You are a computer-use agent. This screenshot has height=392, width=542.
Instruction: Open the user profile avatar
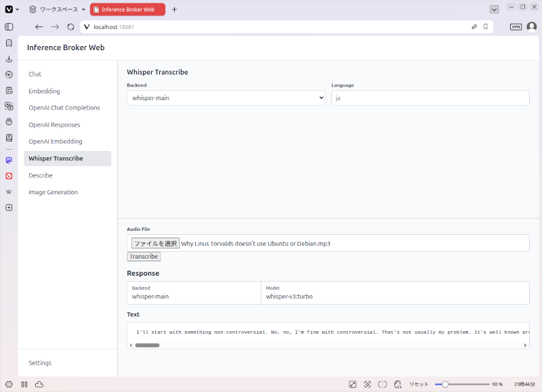[x=532, y=26]
